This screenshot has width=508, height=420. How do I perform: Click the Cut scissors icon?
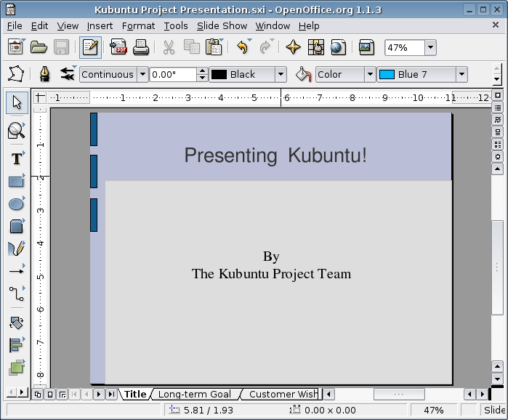(169, 47)
